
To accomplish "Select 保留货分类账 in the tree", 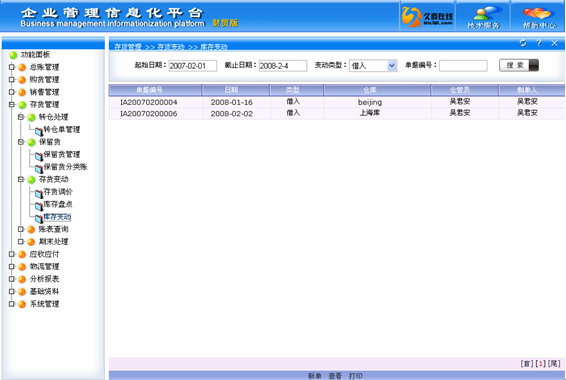I will 65,167.
